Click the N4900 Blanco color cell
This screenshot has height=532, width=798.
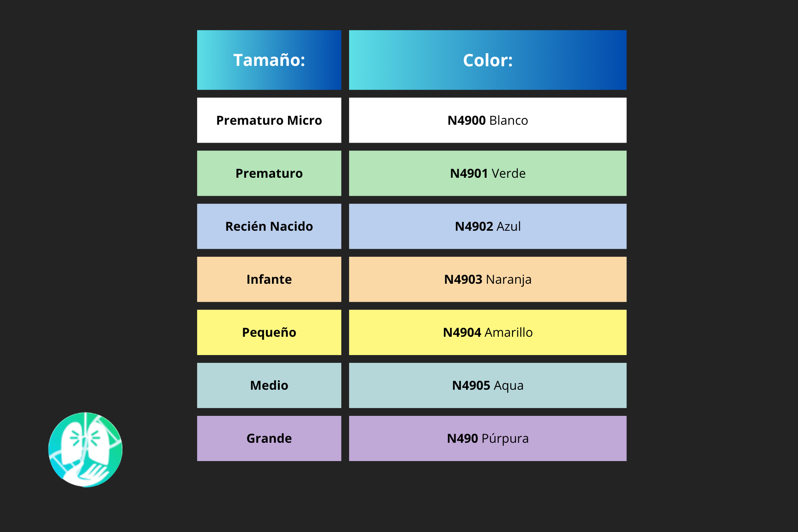click(x=487, y=120)
